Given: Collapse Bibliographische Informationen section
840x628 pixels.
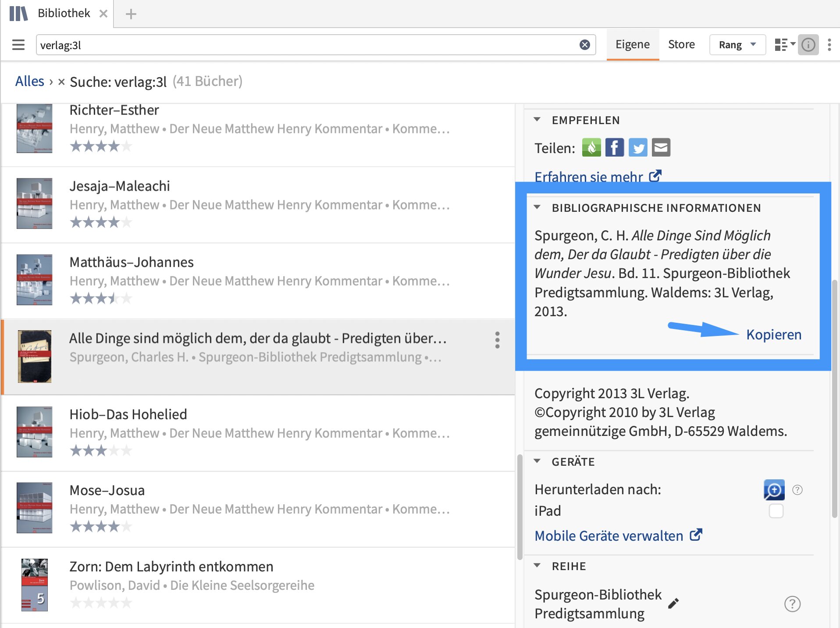Looking at the screenshot, I should (537, 207).
